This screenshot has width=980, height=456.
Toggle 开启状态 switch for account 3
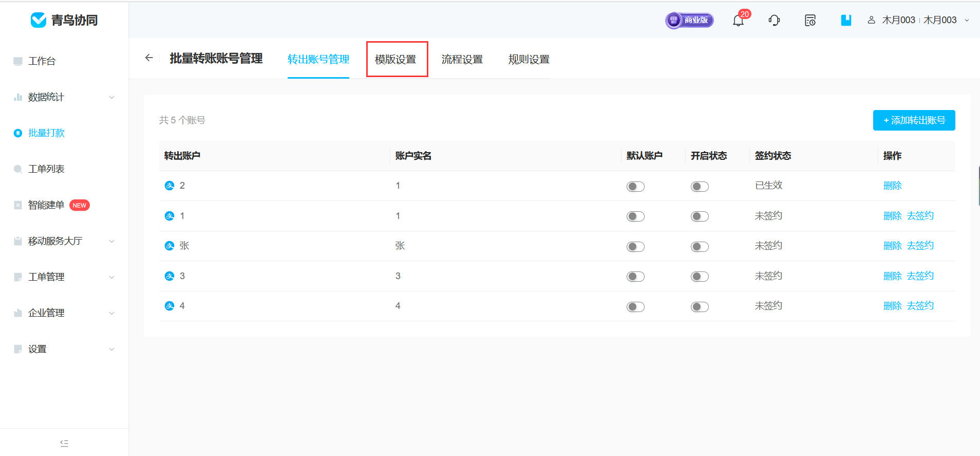tap(700, 277)
